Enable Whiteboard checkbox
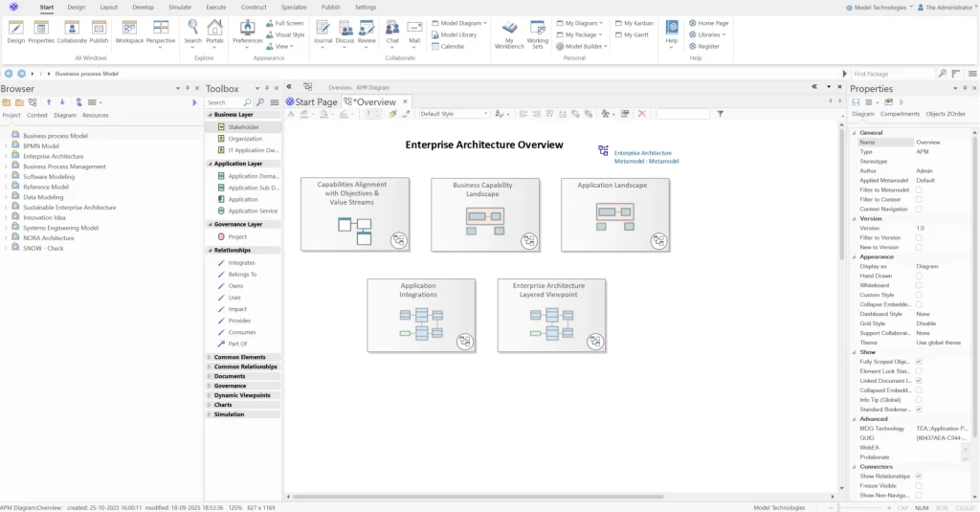The width and height of the screenshot is (980, 512). [x=919, y=285]
